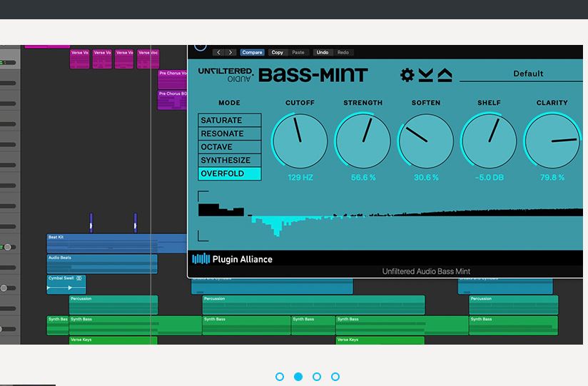Click the Paste button

click(x=298, y=53)
